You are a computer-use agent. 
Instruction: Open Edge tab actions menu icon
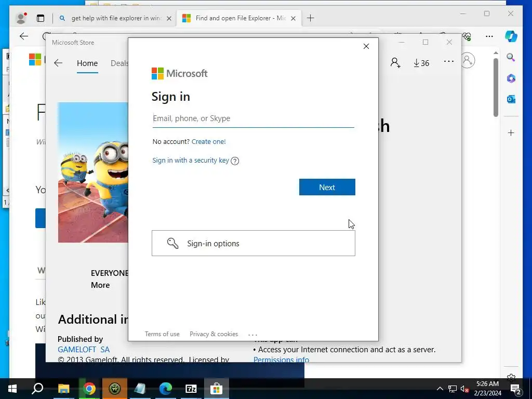point(41,18)
